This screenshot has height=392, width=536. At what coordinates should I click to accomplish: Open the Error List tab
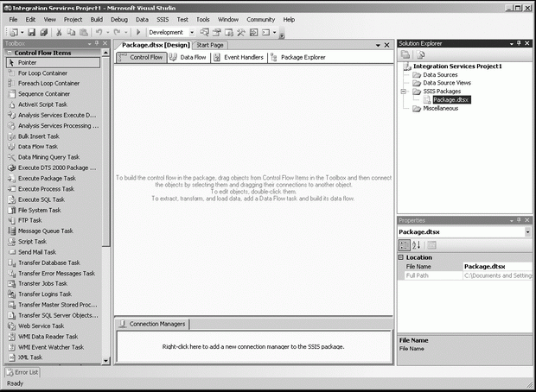point(22,372)
